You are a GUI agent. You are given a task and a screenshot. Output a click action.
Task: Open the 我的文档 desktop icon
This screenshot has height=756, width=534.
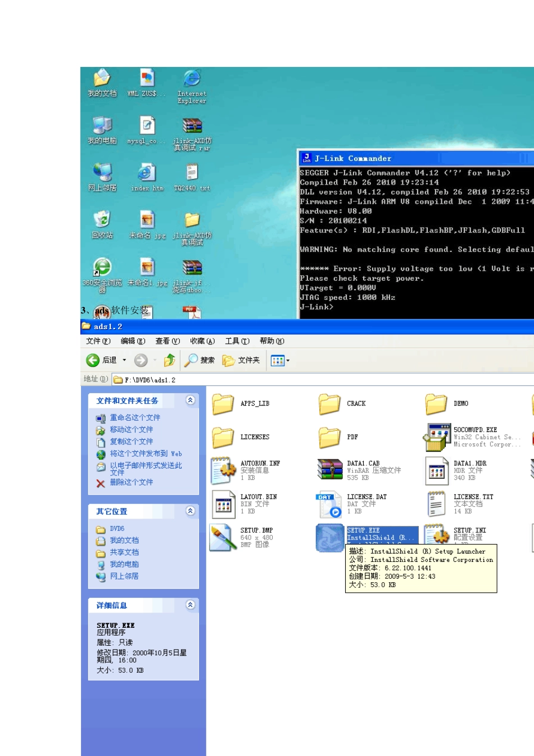tap(102, 83)
